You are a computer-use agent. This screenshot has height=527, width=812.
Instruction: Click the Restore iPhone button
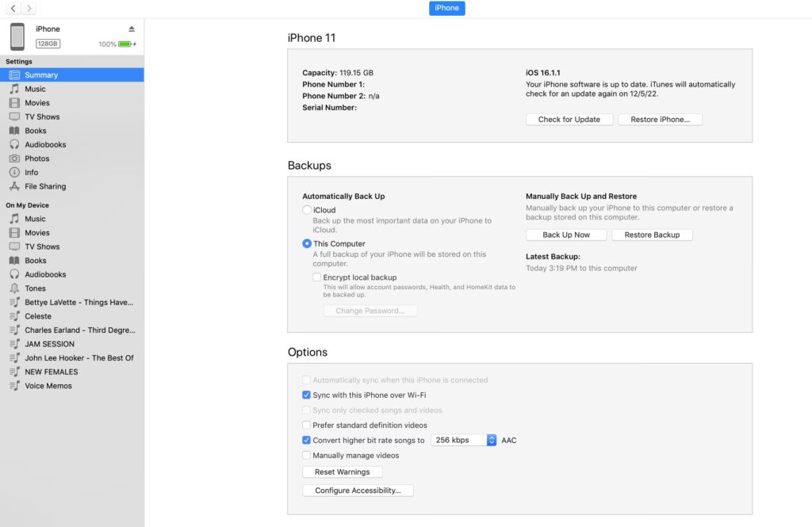coord(660,120)
